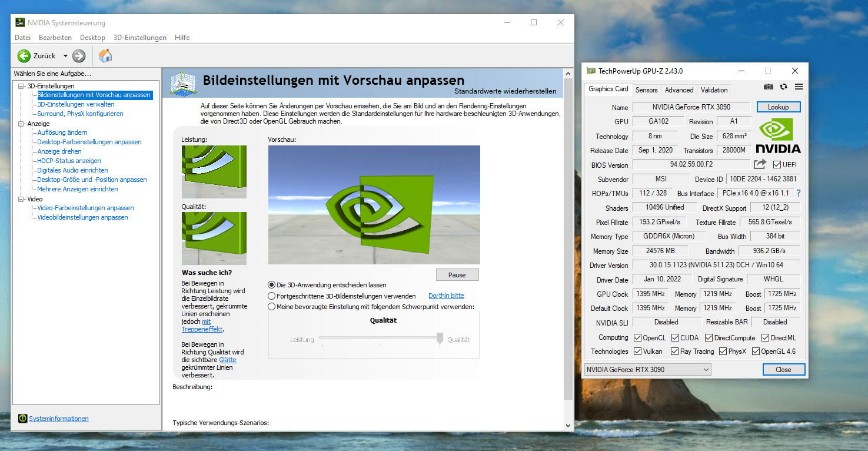Toggle the OpenGL 4.6 checkbox
The image size is (868, 451).
pyautogui.click(x=756, y=351)
